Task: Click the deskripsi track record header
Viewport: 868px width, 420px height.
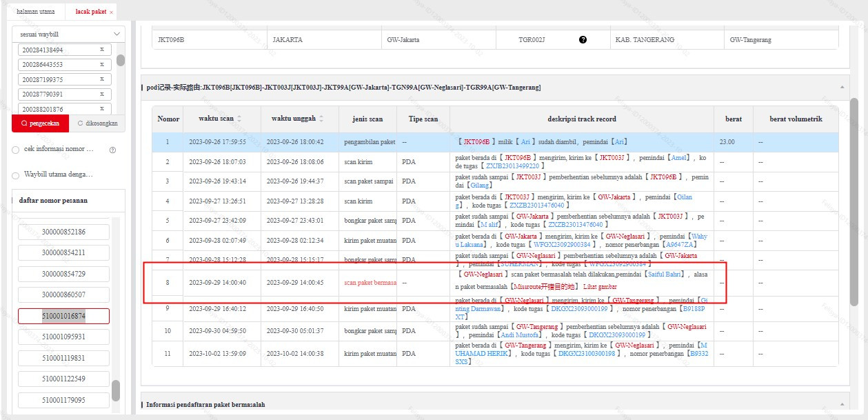Action: pos(582,119)
